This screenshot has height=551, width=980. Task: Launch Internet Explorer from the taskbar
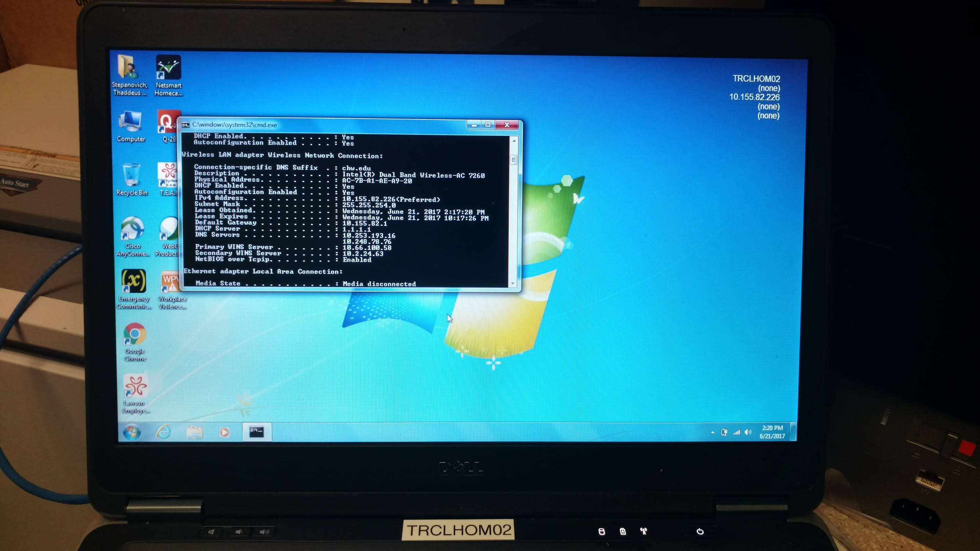point(164,432)
